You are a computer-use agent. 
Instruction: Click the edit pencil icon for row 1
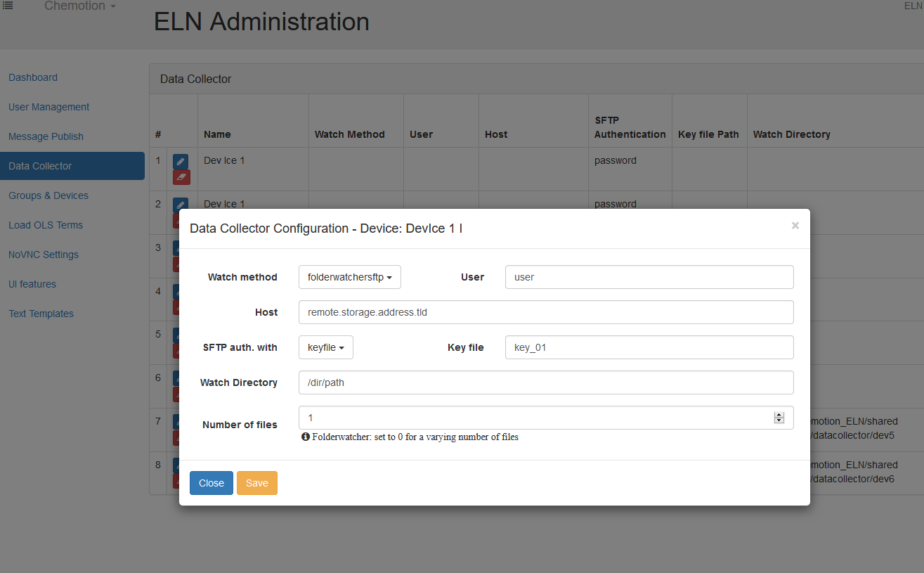coord(181,162)
